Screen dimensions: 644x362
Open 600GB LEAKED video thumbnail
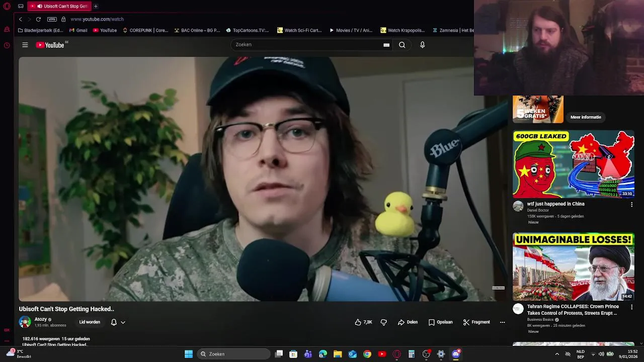click(574, 164)
